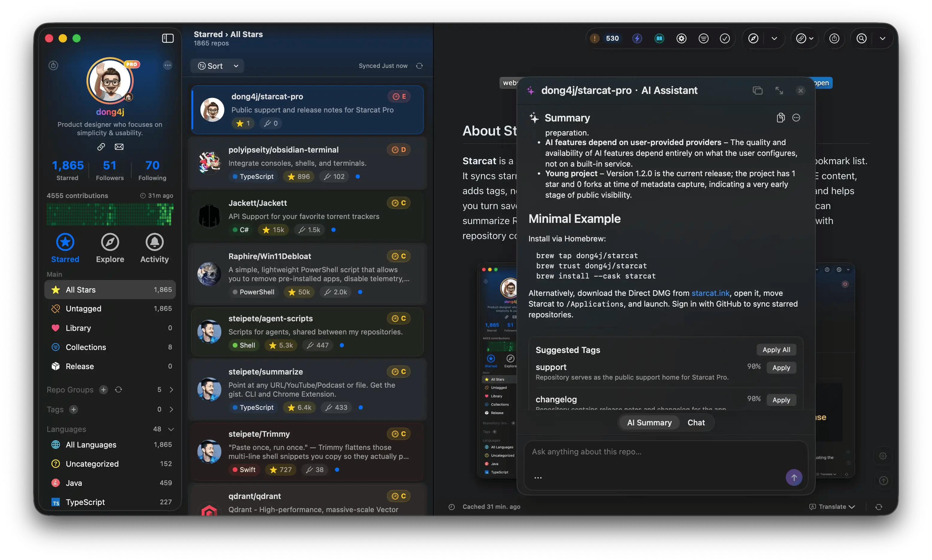Refresh cached readme at bottom right
The width and height of the screenshot is (932, 560).
tap(878, 507)
